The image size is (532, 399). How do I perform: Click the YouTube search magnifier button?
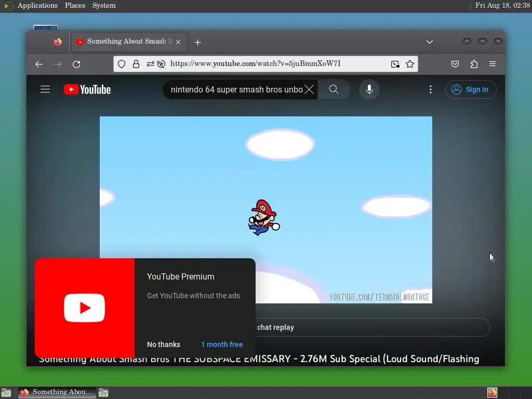point(334,89)
